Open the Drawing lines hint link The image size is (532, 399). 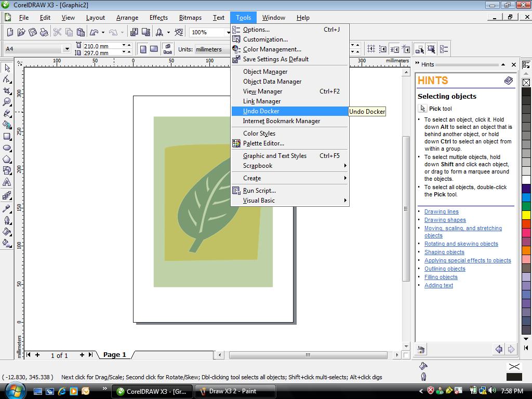[x=441, y=211]
